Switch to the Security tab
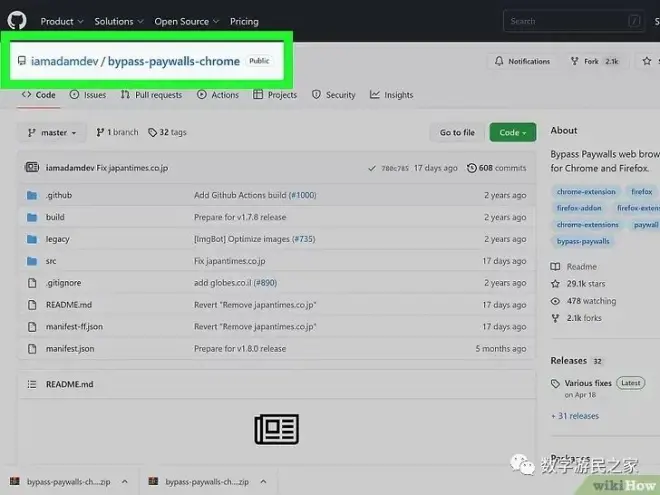The height and width of the screenshot is (495, 660). [333, 95]
